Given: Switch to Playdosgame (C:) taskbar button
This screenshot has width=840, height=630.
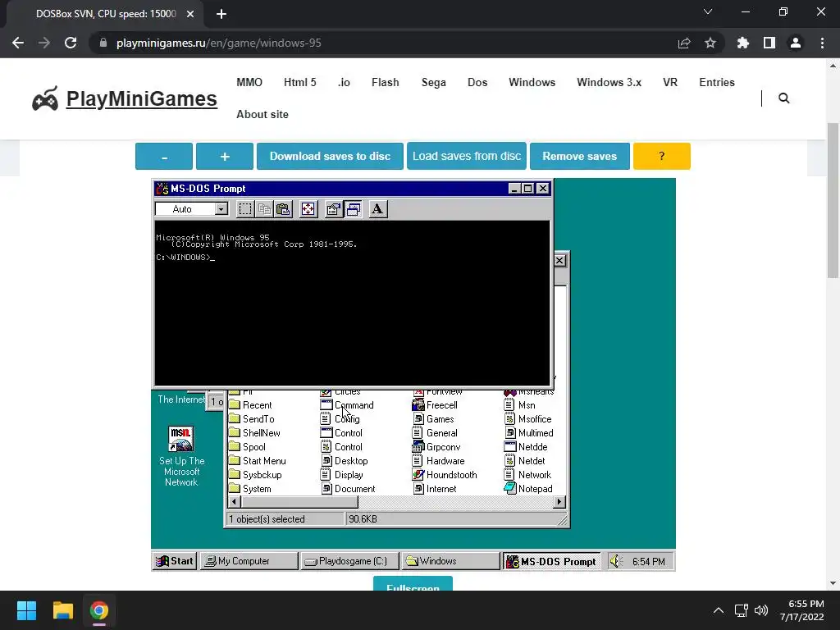Looking at the screenshot, I should tap(349, 561).
